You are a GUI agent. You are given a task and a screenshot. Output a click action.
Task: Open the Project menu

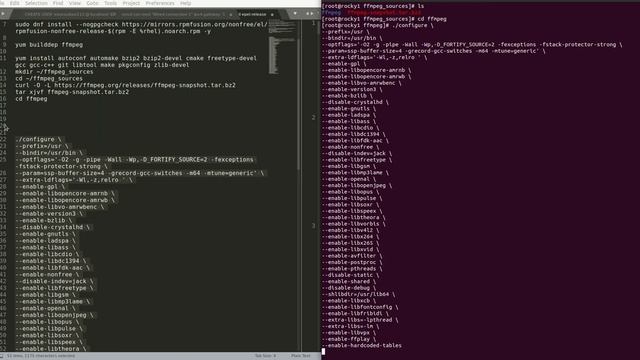coord(131,3)
